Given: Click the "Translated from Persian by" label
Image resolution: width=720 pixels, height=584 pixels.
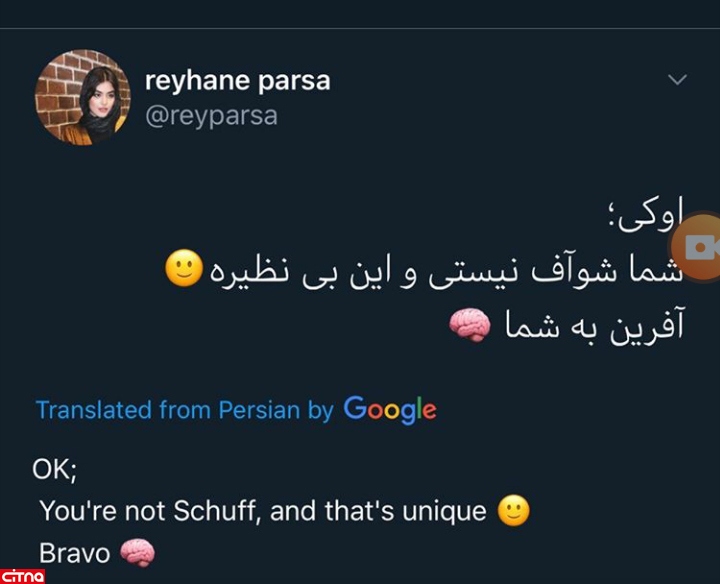Looking at the screenshot, I should click(184, 410).
